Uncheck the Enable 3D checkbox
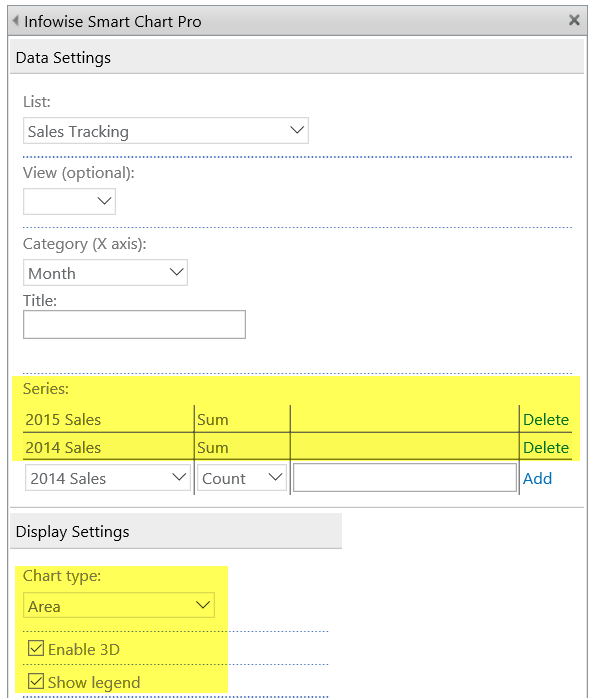 click(36, 649)
